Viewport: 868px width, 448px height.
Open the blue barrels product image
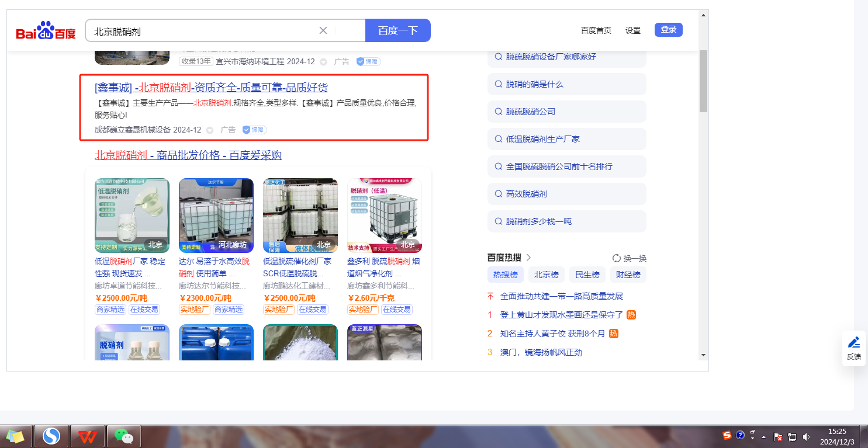(216, 342)
